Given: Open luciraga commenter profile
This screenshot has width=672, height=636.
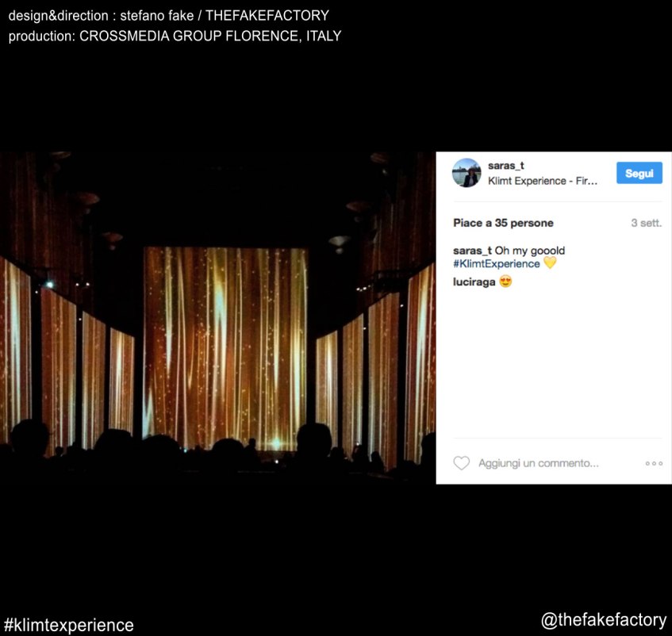Looking at the screenshot, I should pos(474,282).
